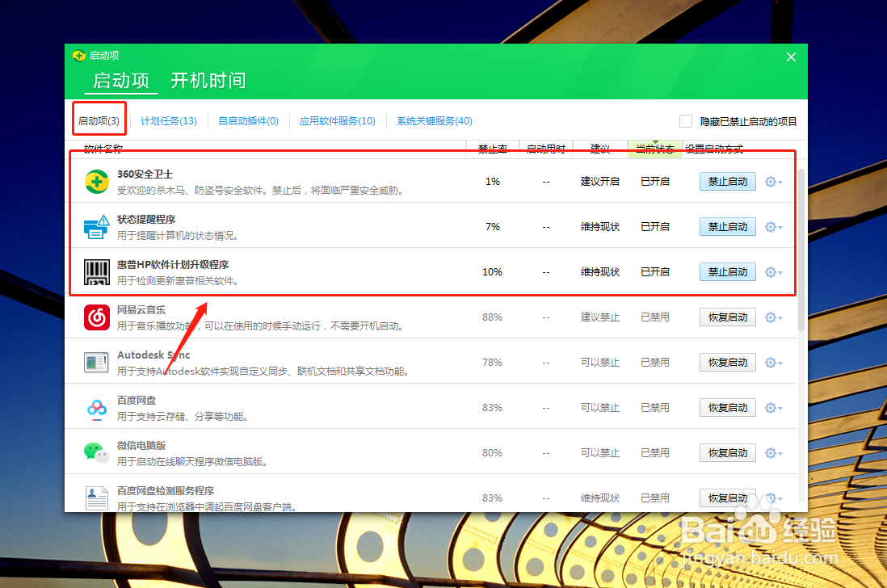Open settings gear for 微信电脑版 row

pyautogui.click(x=769, y=452)
